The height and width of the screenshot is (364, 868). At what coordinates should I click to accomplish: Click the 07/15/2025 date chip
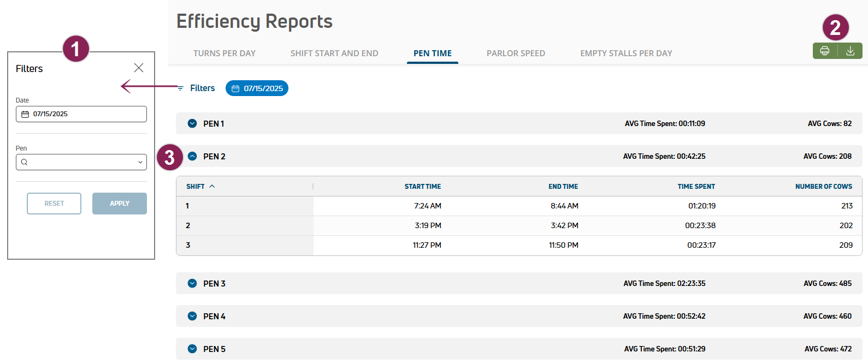257,88
